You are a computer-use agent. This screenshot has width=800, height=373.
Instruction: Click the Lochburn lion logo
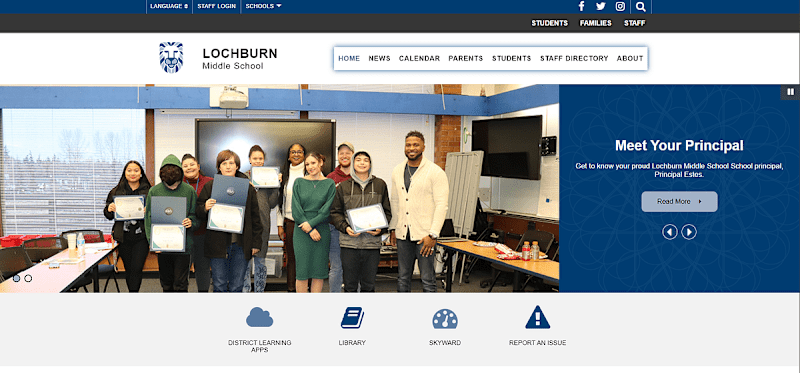[x=171, y=57]
